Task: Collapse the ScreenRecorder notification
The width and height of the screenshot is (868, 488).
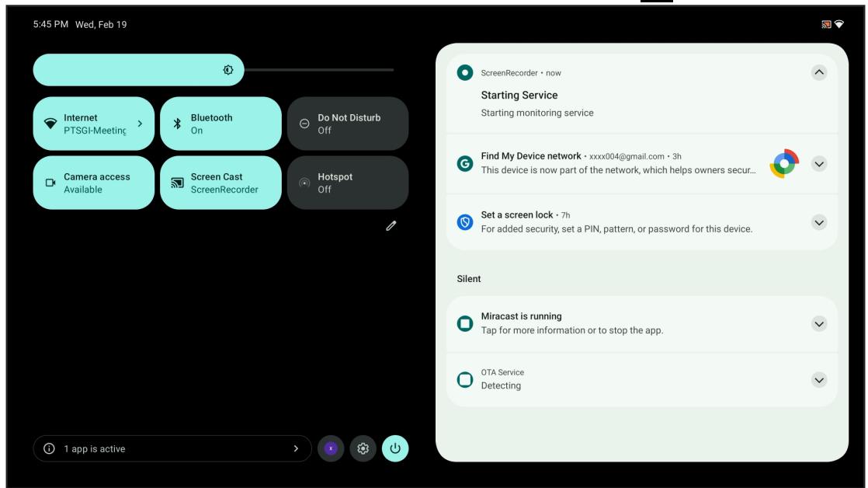Action: tap(819, 72)
